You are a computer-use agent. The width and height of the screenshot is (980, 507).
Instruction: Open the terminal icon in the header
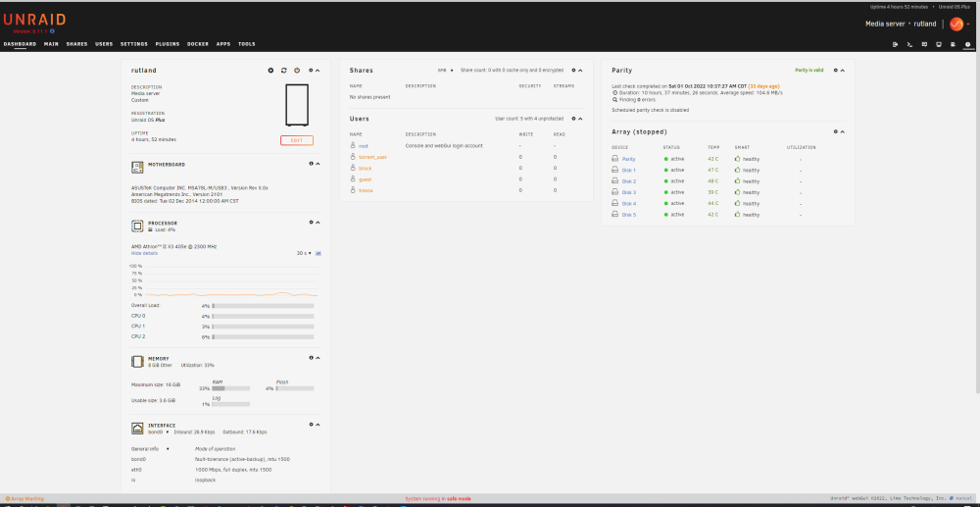pos(909,44)
